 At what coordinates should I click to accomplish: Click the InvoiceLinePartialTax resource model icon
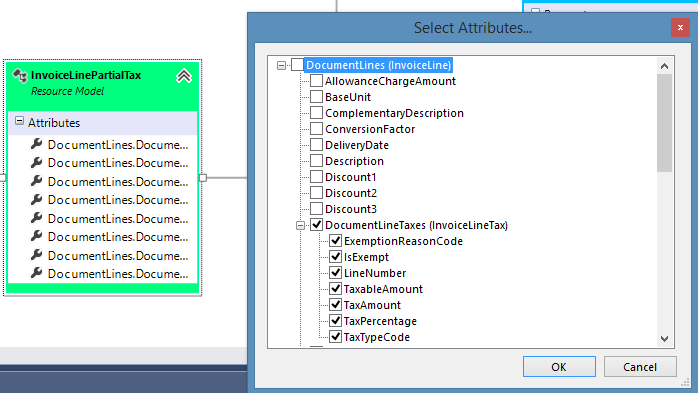coord(20,76)
